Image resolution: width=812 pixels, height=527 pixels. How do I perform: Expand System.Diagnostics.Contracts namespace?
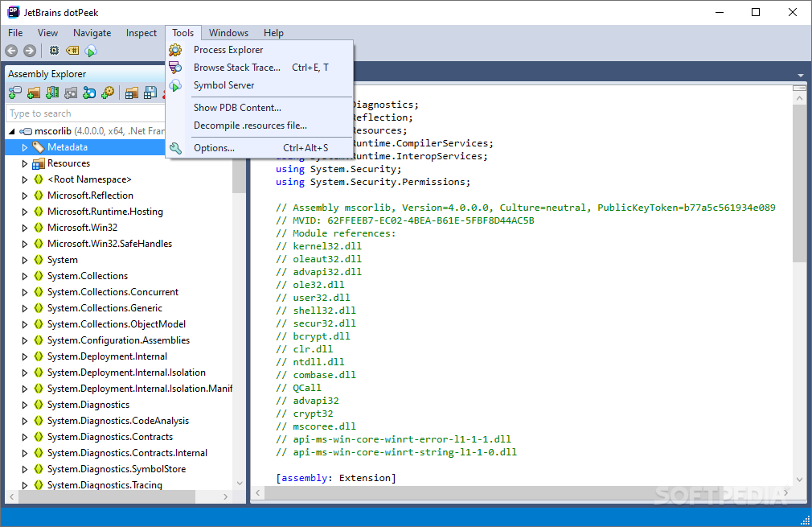coord(24,437)
